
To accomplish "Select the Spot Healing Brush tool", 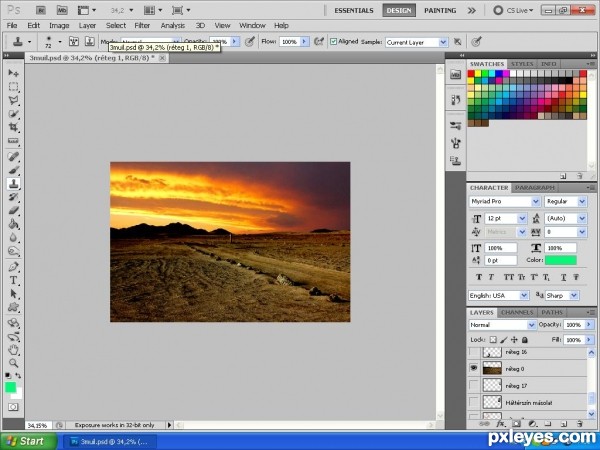I will (13, 157).
